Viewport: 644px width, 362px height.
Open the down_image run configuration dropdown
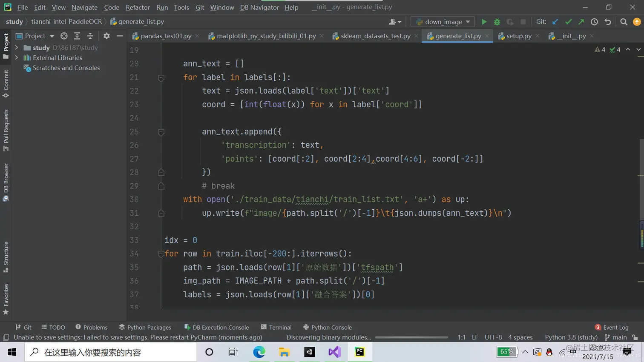click(443, 22)
